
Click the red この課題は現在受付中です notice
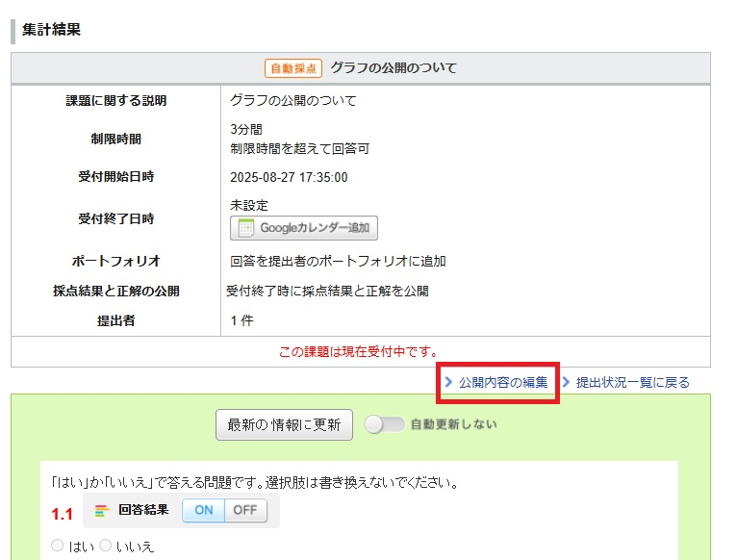[x=359, y=351]
